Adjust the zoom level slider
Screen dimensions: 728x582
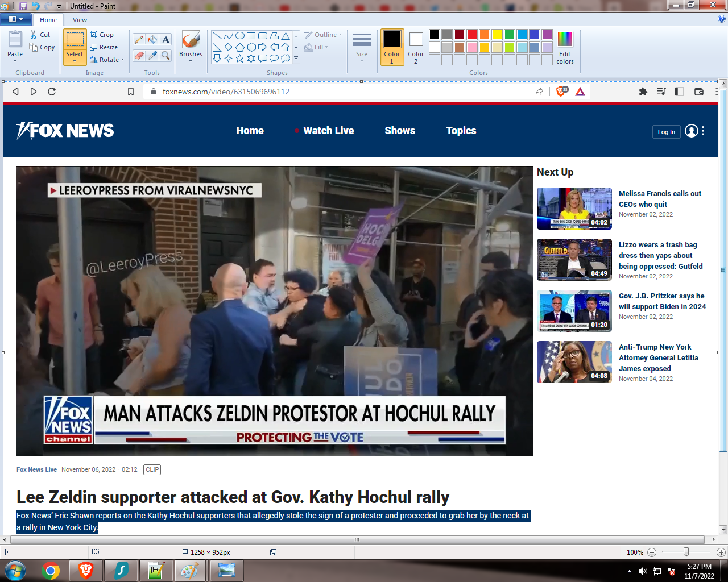686,552
